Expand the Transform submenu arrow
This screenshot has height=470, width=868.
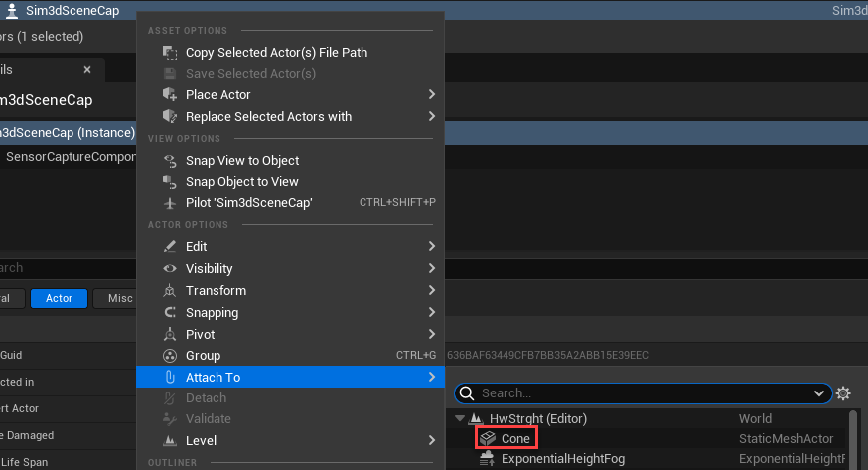click(431, 291)
